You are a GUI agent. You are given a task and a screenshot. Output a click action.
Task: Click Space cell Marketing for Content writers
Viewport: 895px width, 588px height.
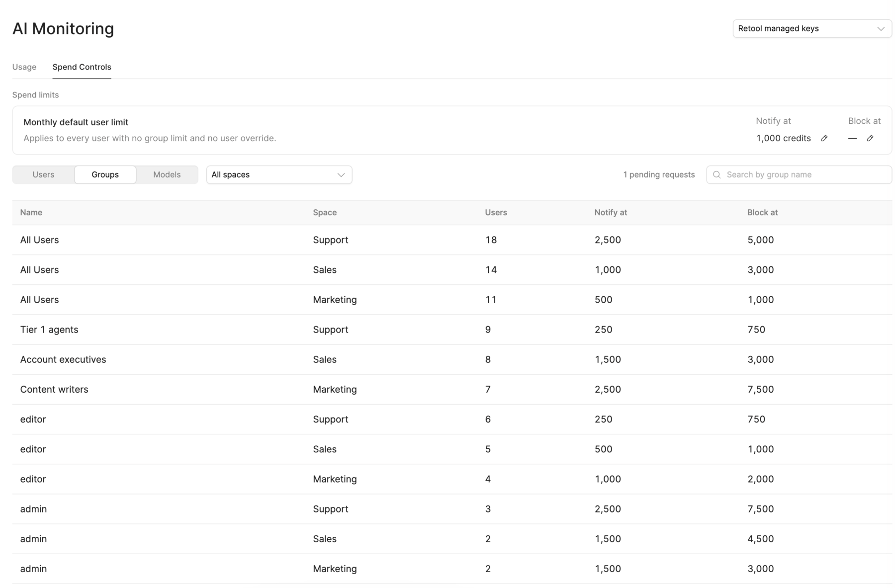(x=335, y=389)
